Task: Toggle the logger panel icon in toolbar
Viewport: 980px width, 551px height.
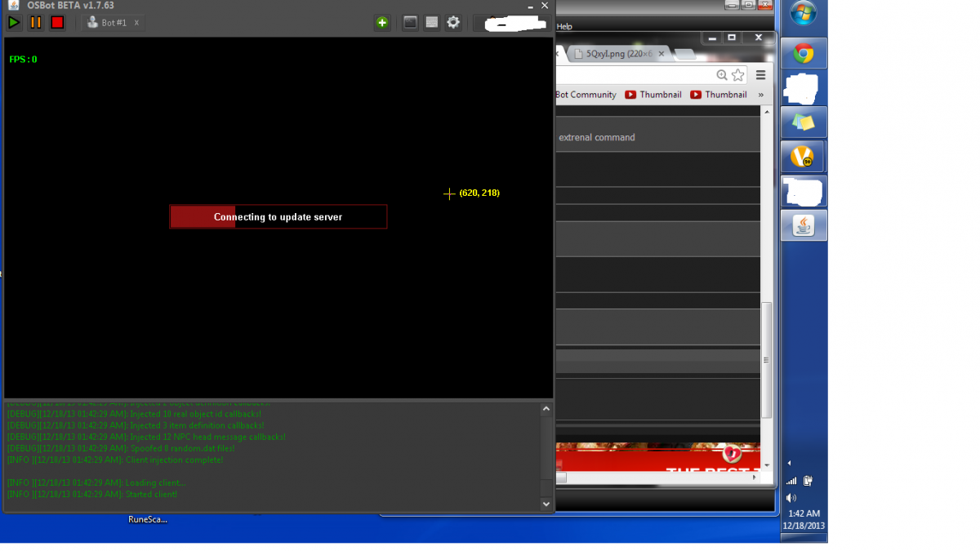Action: point(432,23)
